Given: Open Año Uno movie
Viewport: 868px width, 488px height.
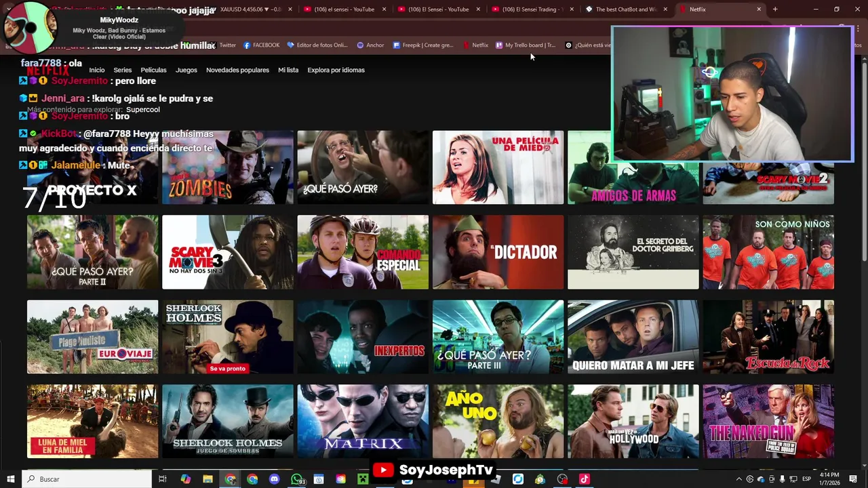Looking at the screenshot, I should click(x=498, y=422).
